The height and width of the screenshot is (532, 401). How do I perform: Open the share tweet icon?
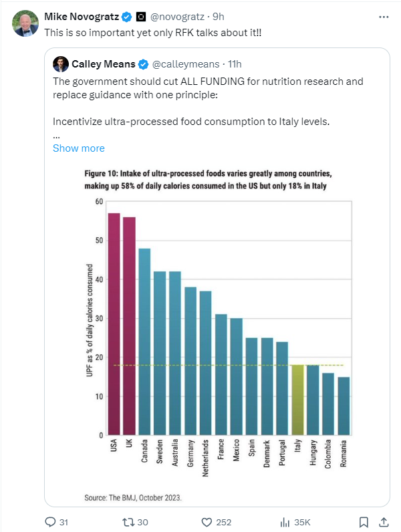384,521
